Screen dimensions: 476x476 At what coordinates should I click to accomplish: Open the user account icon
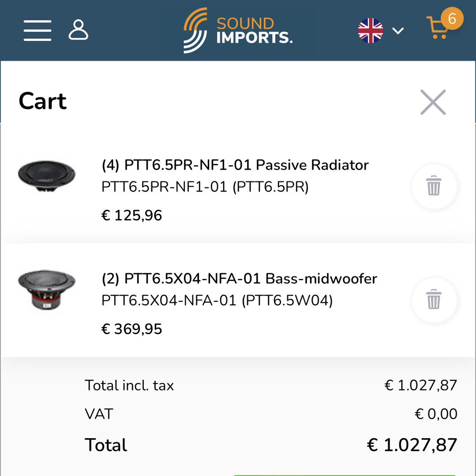pos(79,30)
